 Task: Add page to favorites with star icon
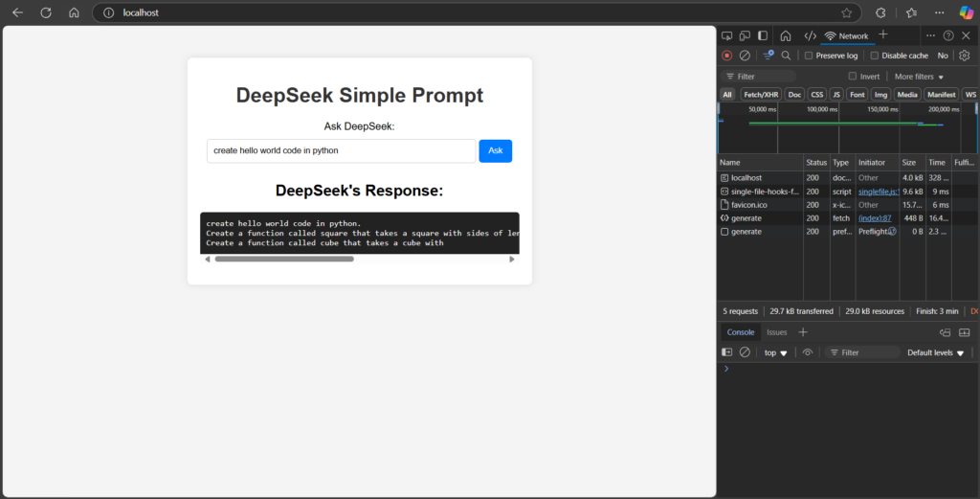[846, 12]
